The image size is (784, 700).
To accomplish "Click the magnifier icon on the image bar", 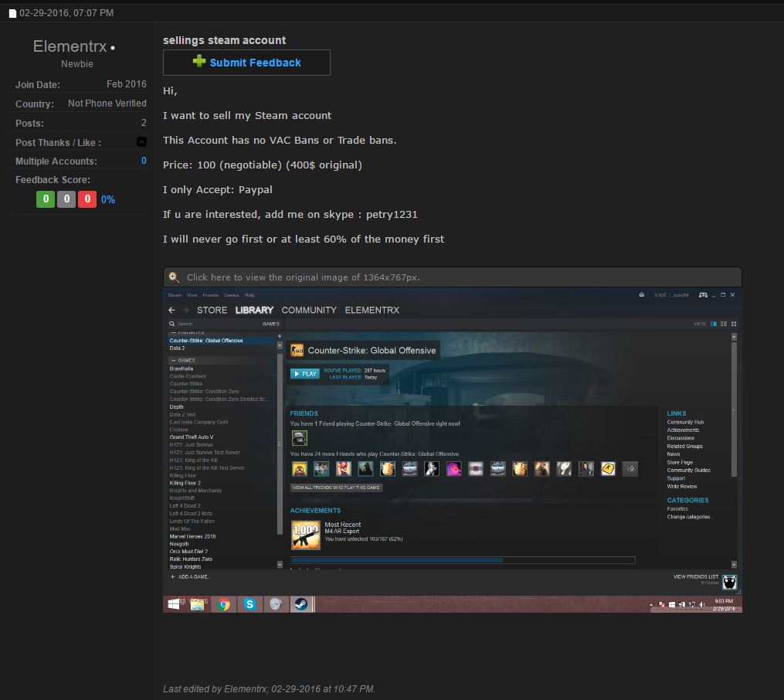I will (174, 277).
